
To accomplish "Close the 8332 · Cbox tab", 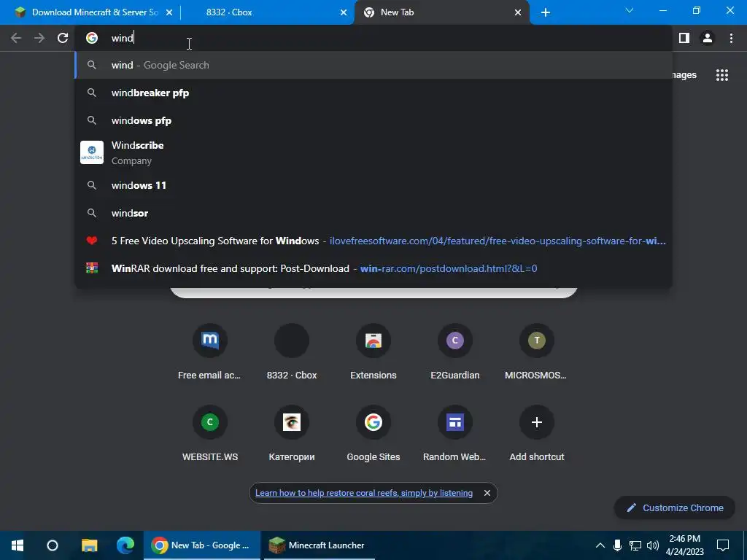I will (344, 12).
